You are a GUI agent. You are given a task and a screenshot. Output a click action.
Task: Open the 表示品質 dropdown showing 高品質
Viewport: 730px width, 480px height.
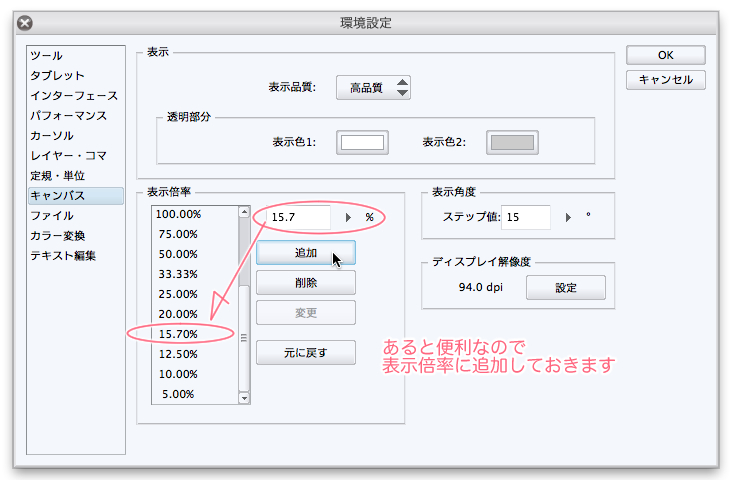tap(373, 88)
